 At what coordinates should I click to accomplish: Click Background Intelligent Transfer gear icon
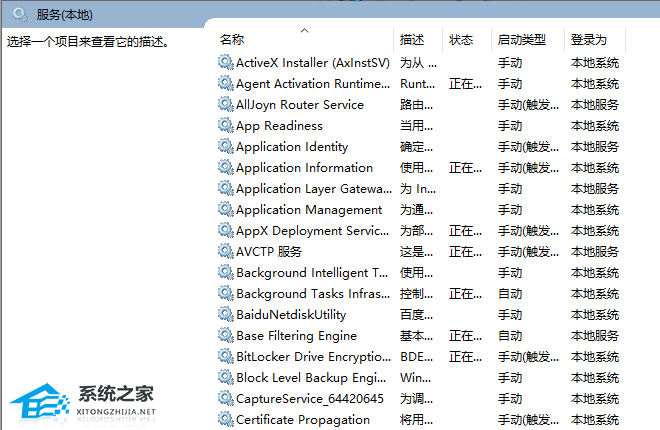(226, 273)
